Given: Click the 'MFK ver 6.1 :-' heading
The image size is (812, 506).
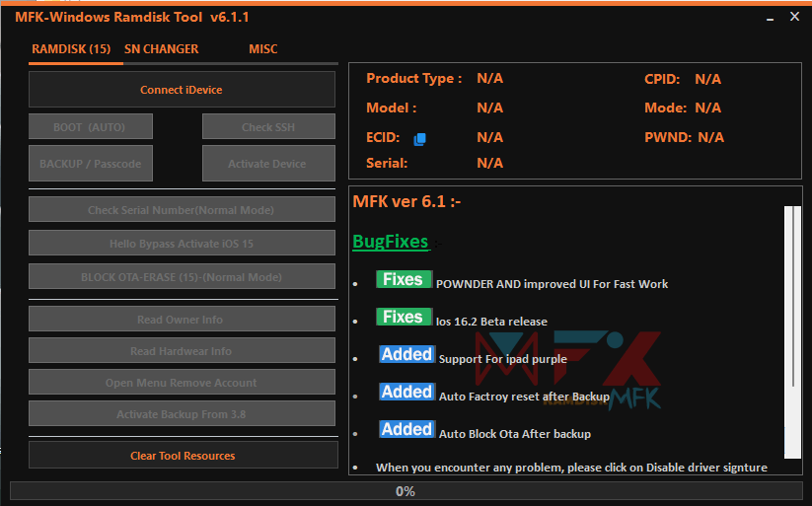Looking at the screenshot, I should click(406, 201).
